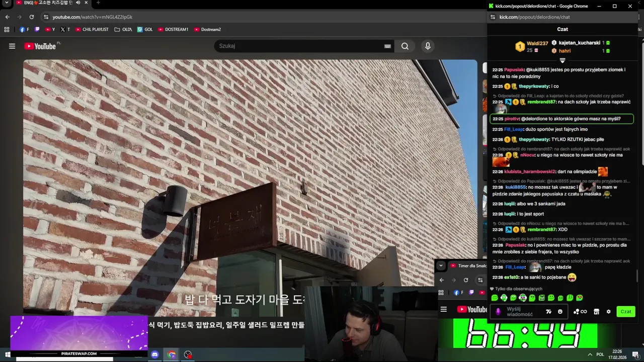Open the tab search dropdown in main Chrome

coord(7,3)
